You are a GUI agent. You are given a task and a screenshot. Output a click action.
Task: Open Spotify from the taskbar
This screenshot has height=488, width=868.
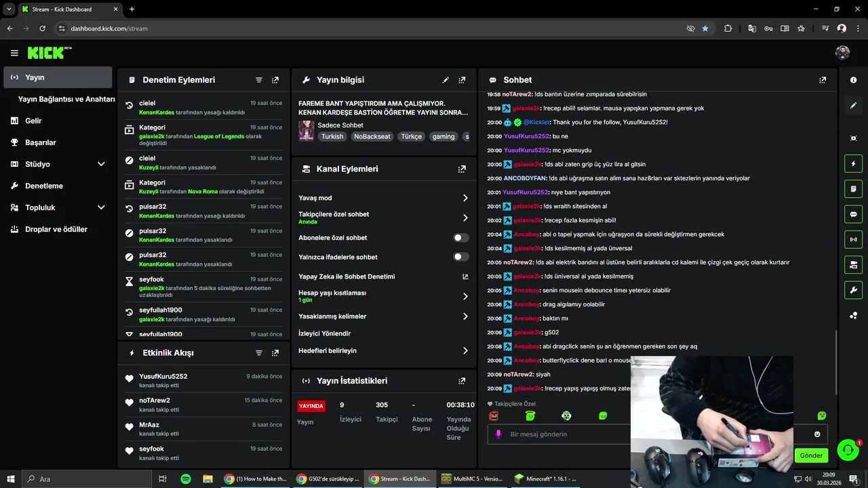[x=186, y=479]
